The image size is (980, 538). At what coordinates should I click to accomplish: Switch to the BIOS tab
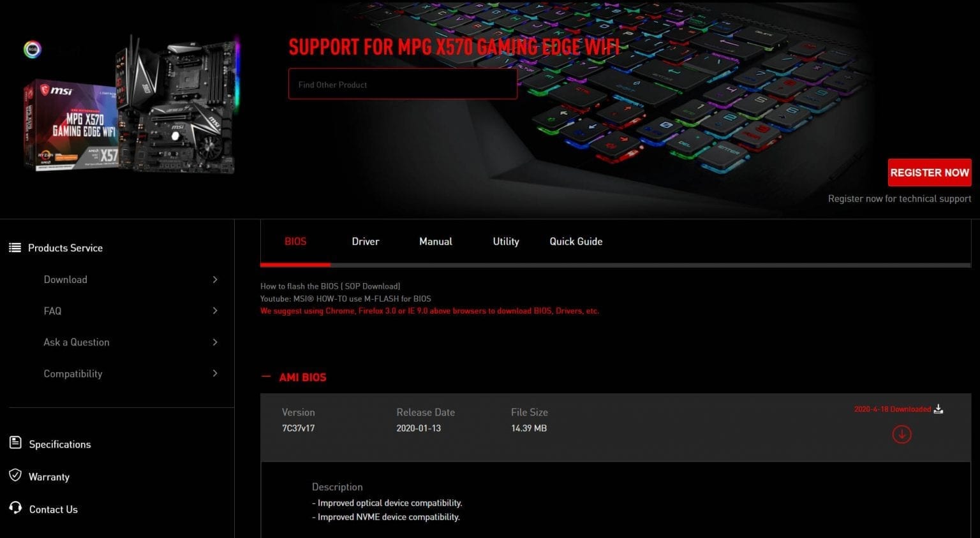coord(295,242)
